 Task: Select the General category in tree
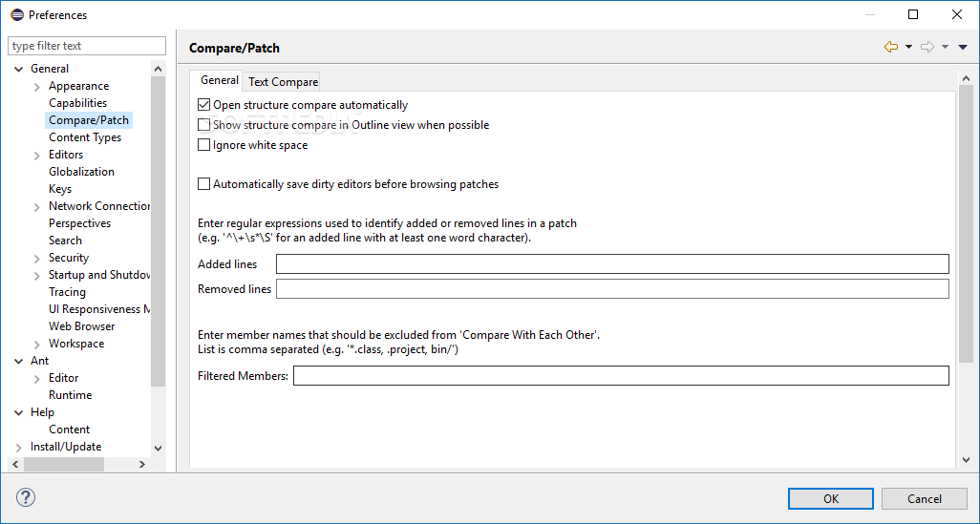(x=50, y=69)
